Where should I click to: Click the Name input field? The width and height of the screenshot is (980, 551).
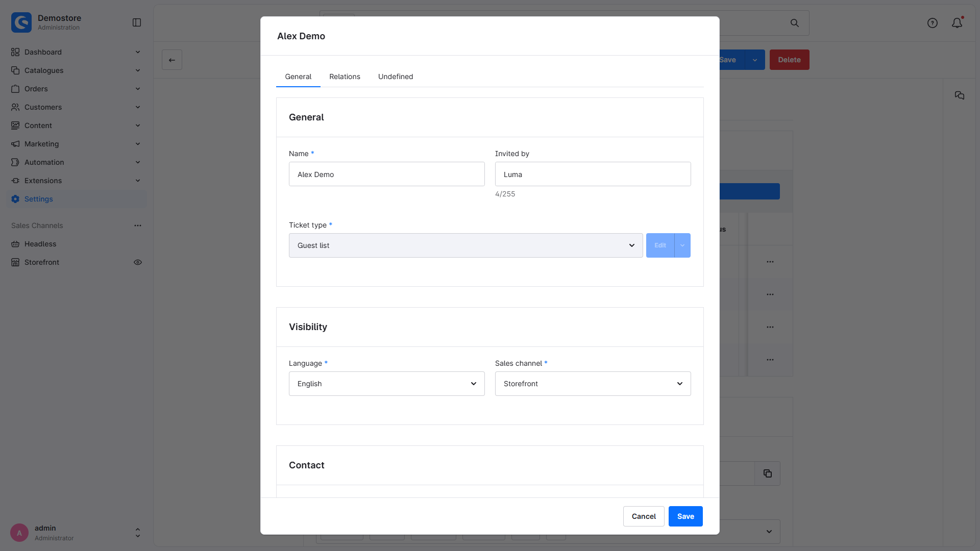pyautogui.click(x=386, y=174)
